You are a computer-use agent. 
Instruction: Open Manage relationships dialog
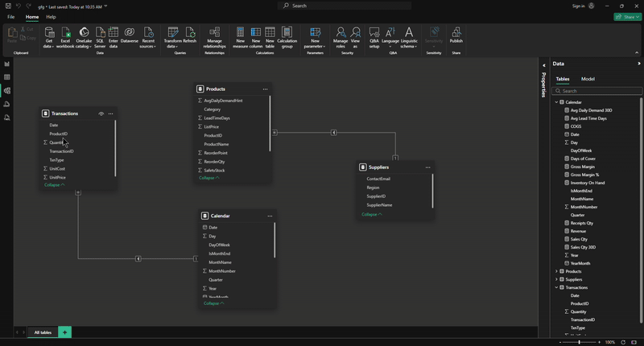[214, 37]
